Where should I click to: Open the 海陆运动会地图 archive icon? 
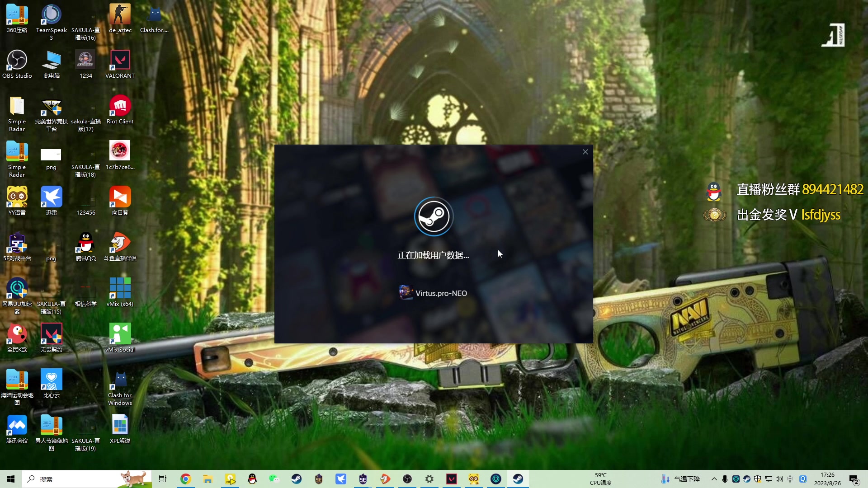(x=17, y=387)
